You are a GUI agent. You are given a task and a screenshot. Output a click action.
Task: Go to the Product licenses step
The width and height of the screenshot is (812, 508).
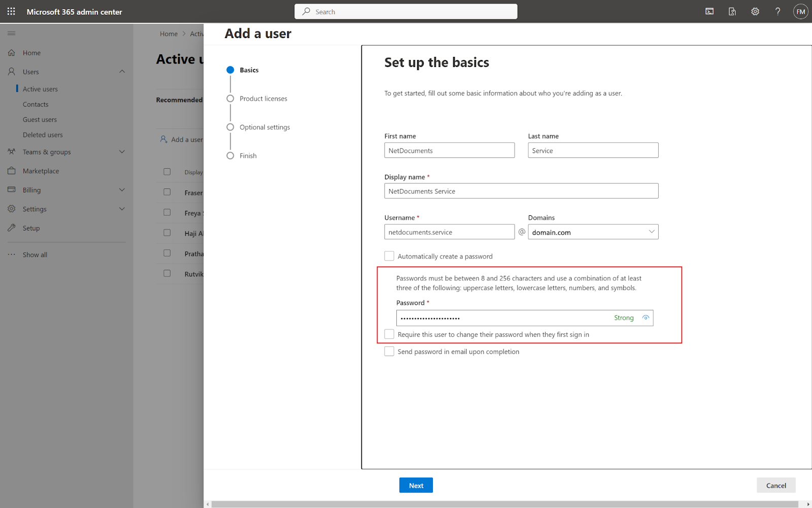click(257, 99)
